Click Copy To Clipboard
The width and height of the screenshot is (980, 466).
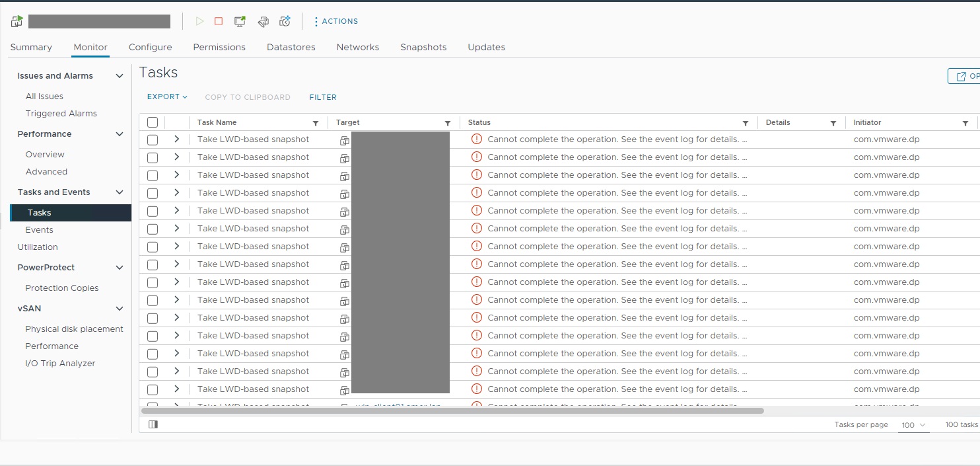pyautogui.click(x=248, y=97)
